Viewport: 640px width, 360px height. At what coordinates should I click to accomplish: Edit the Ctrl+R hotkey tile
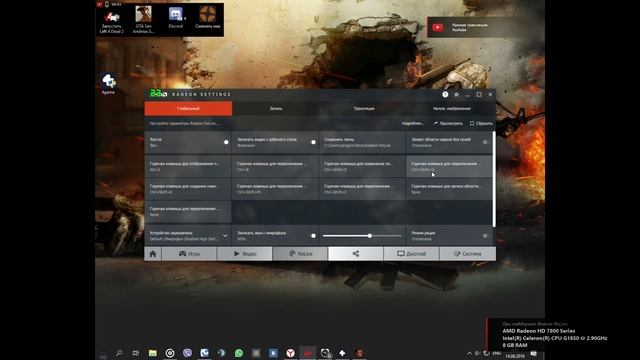point(275,166)
